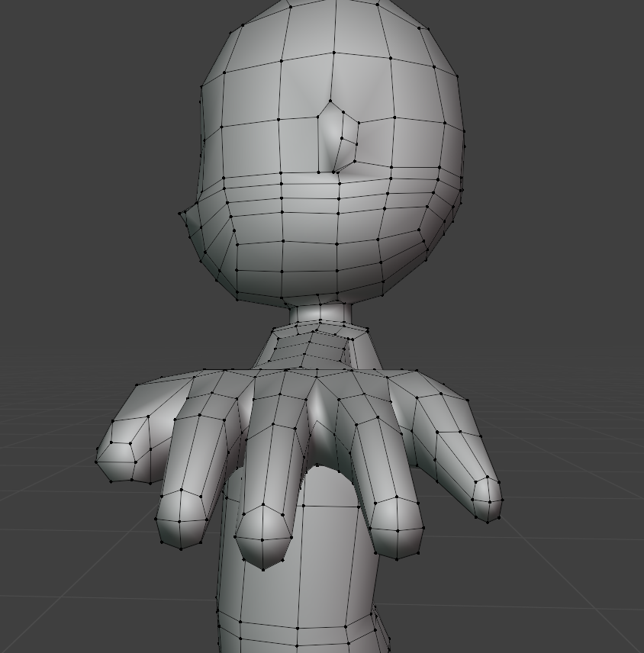Click the tip of the leftmost finger

[116, 464]
